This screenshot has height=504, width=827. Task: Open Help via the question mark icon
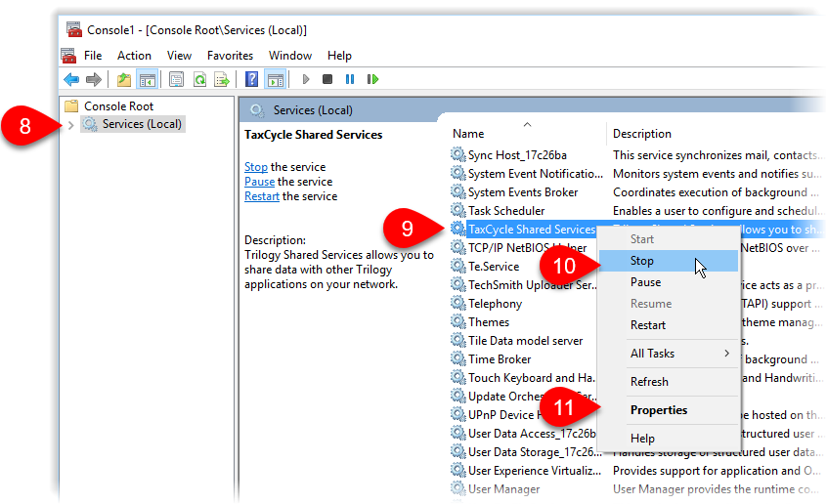pyautogui.click(x=252, y=80)
